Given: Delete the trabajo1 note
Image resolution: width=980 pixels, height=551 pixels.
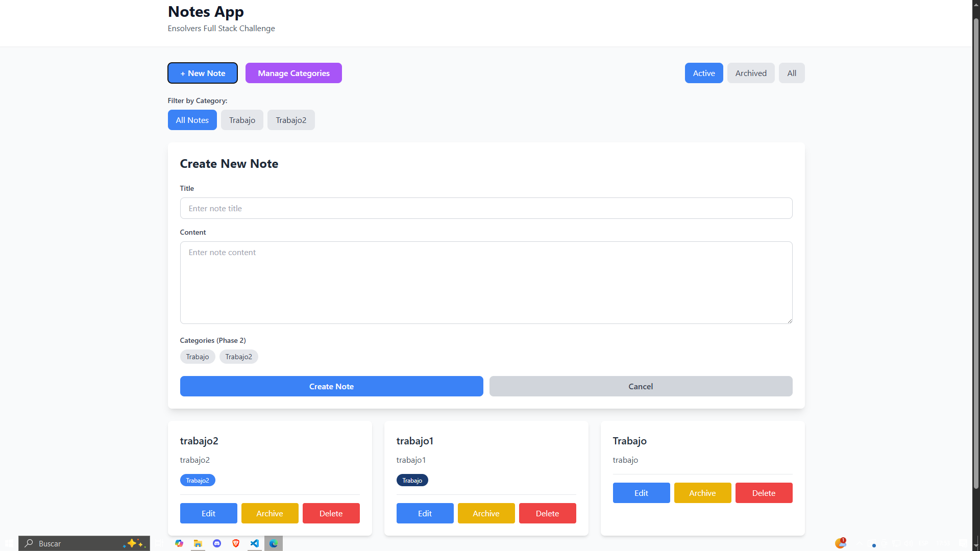Looking at the screenshot, I should tap(548, 513).
